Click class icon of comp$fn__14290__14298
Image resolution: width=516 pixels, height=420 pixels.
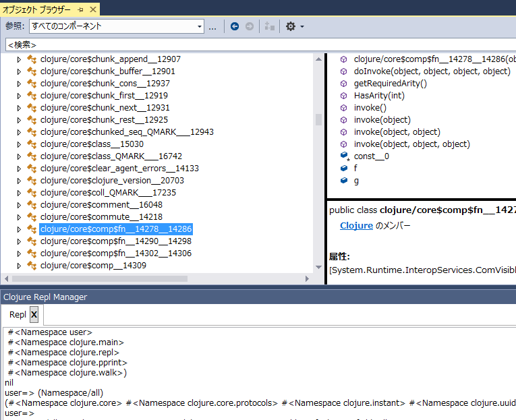tap(32, 241)
